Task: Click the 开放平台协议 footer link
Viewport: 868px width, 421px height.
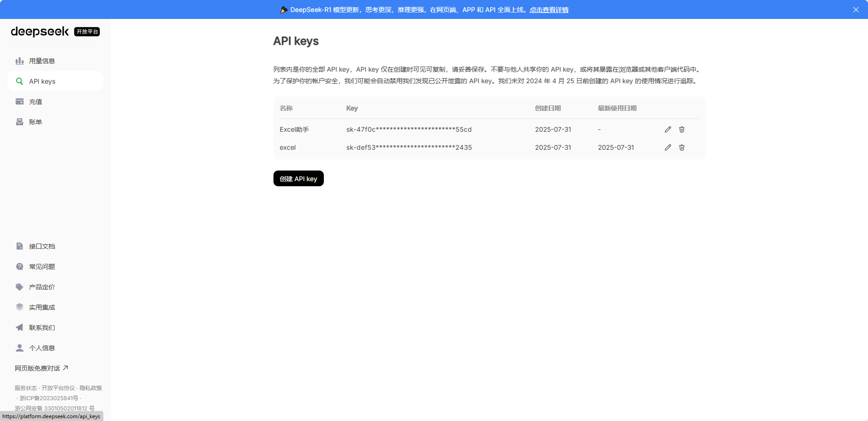Action: [58, 388]
